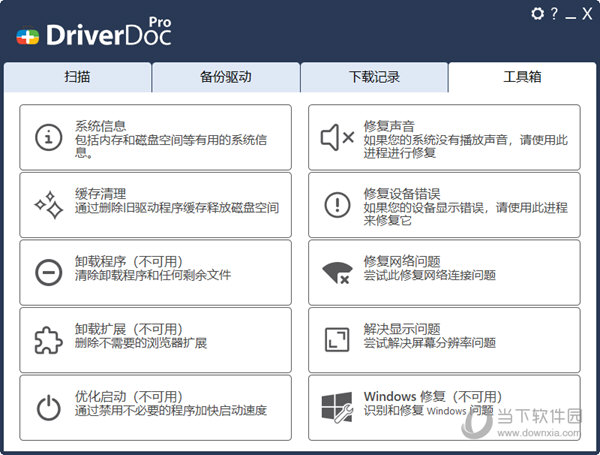600x455 pixels.
Task: Click description 通过删除旧驱动程序缓存释放磁盘空间
Action: 177,208
